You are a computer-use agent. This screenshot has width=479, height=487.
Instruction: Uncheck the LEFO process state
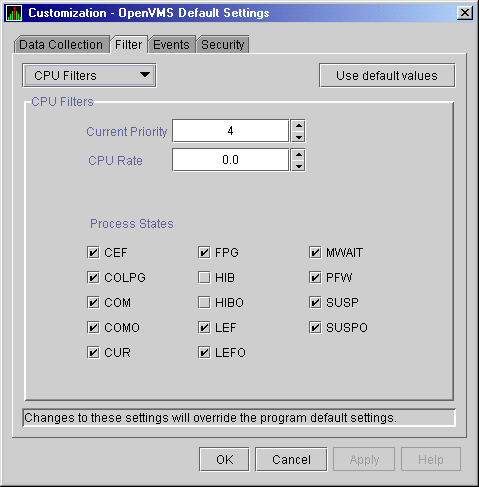(204, 352)
